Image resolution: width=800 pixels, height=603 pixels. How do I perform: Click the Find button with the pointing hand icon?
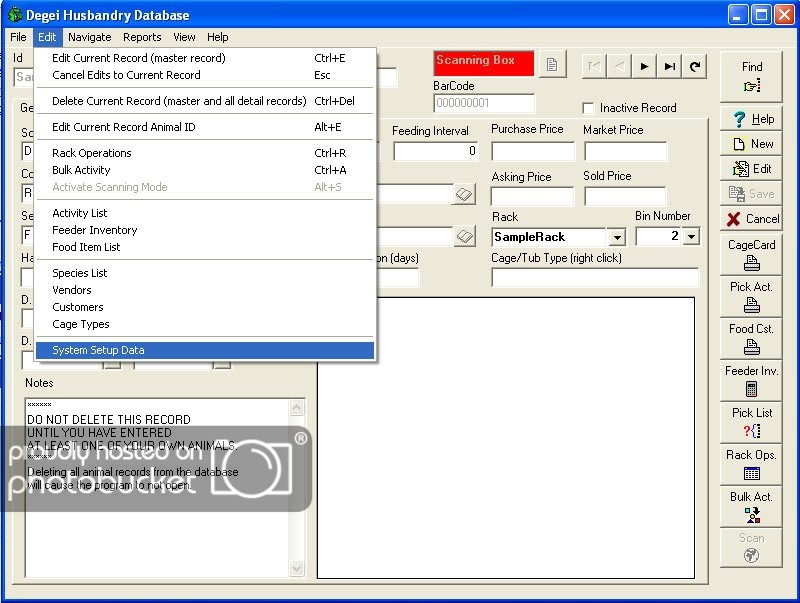click(752, 77)
